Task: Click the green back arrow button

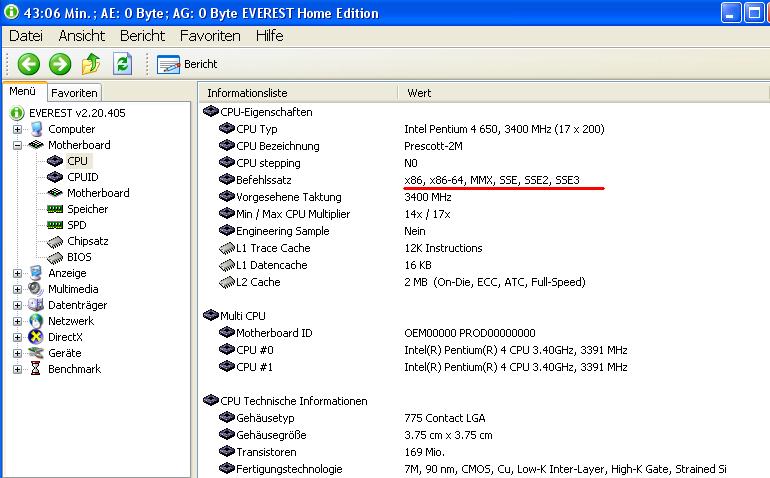Action: tap(28, 64)
